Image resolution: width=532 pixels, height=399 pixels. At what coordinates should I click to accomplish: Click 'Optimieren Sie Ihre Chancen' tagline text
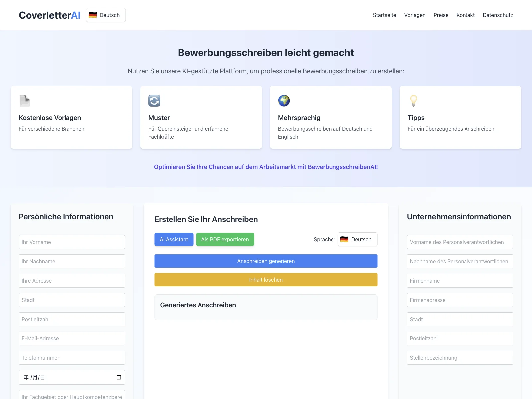pos(266,167)
